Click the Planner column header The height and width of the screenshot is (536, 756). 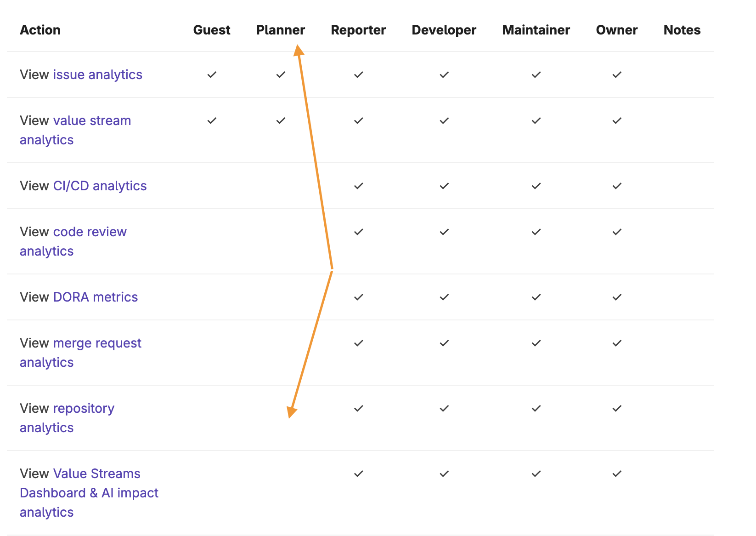tap(280, 30)
